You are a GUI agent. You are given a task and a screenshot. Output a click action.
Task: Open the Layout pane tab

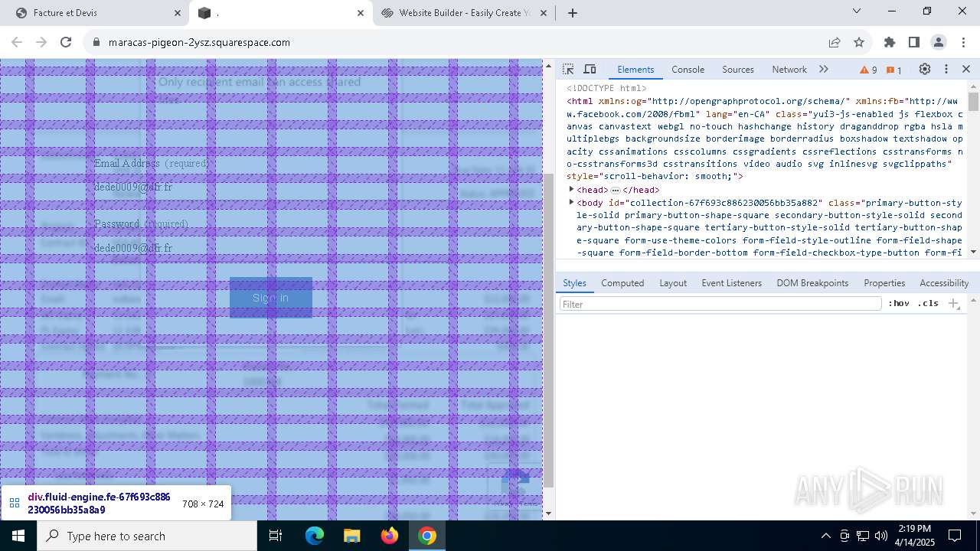(x=673, y=282)
